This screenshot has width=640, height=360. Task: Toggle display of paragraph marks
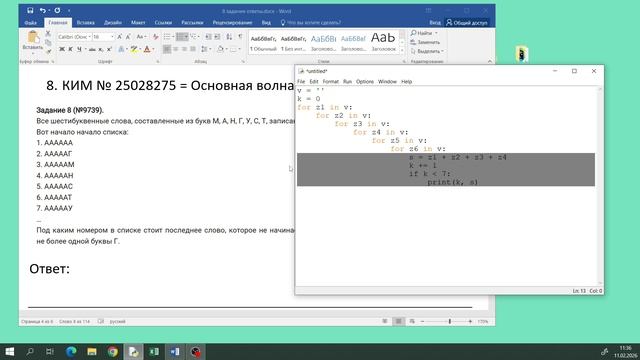(240, 37)
